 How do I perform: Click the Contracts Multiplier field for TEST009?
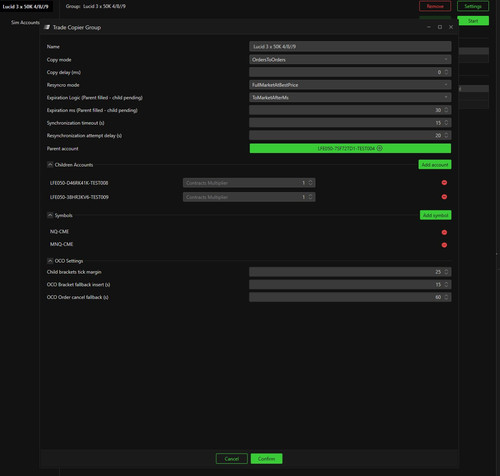[x=249, y=197]
